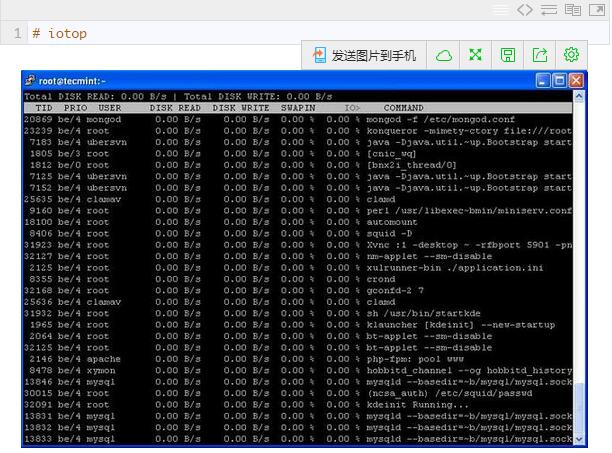Click TID 7183 java Bootstrap row

298,142
